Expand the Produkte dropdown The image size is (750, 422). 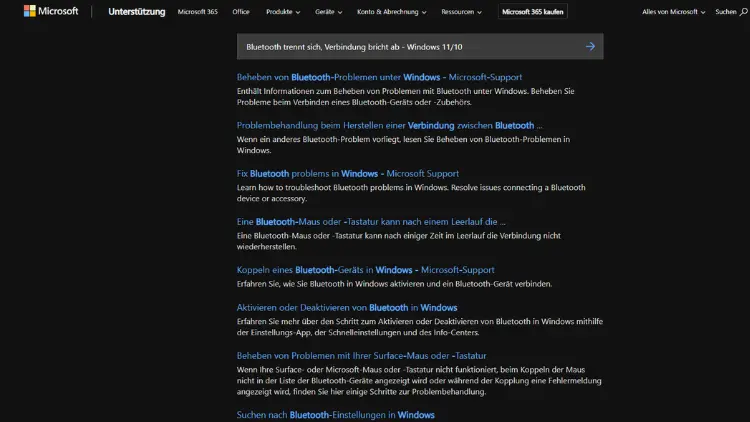click(283, 11)
